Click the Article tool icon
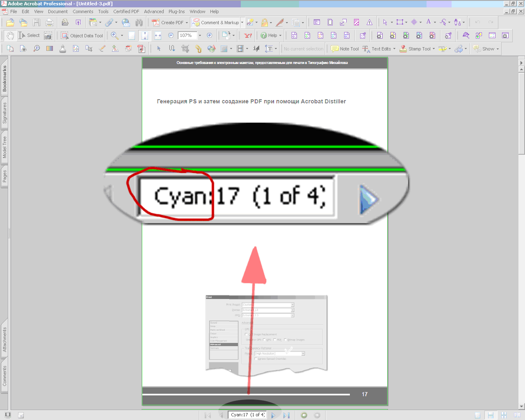525x420 pixels. pyautogui.click(x=172, y=49)
